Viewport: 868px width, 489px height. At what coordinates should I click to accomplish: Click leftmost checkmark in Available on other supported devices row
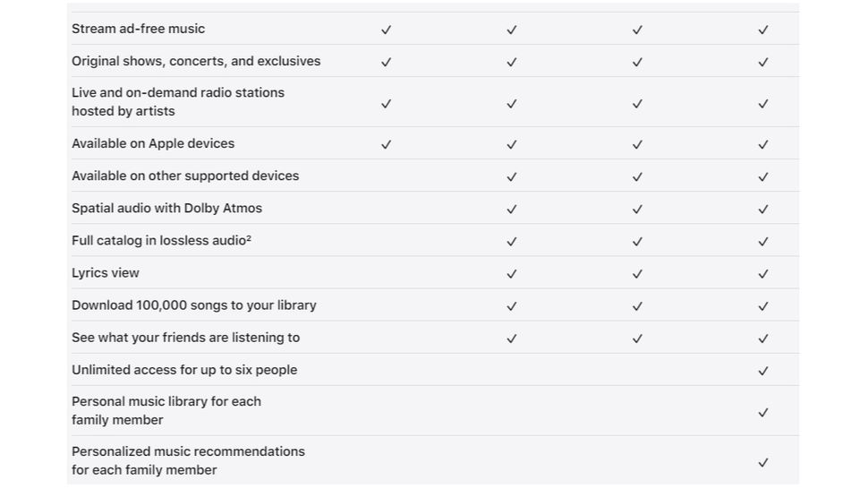click(x=512, y=176)
